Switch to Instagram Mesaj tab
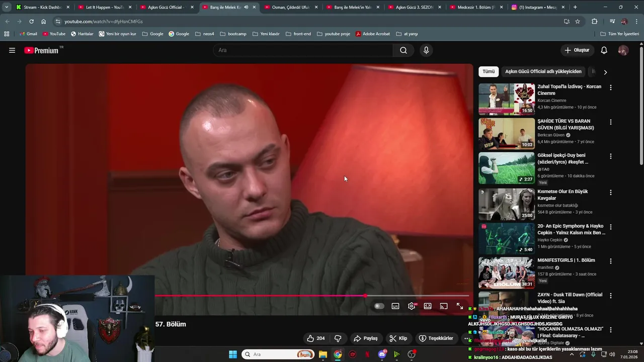 pos(538,7)
